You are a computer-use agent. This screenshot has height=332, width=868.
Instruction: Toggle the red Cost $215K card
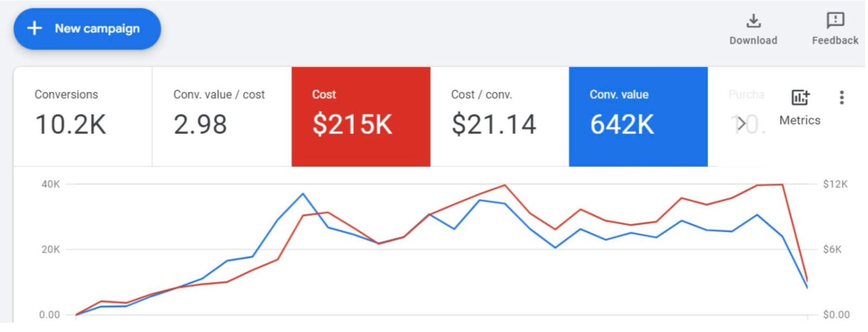coord(361,116)
